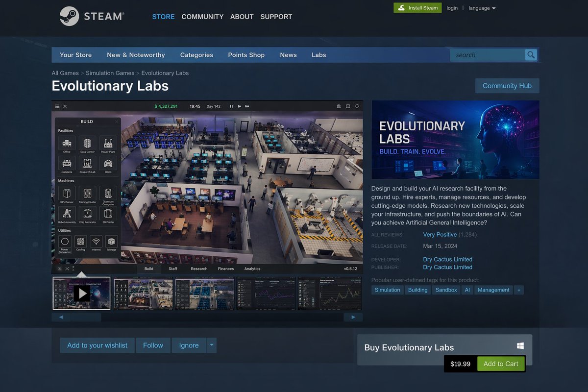Click the search magnifier icon
This screenshot has height=392, width=588.
[x=531, y=55]
